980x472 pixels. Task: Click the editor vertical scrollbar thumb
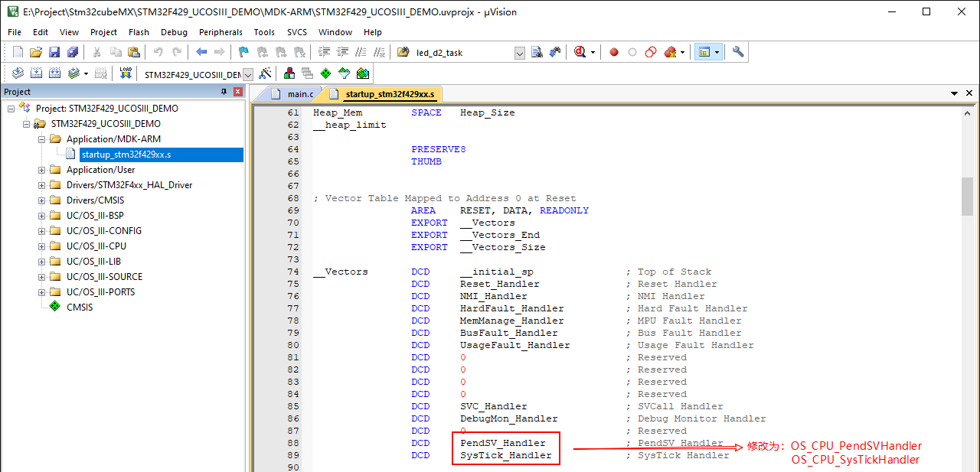(x=968, y=197)
